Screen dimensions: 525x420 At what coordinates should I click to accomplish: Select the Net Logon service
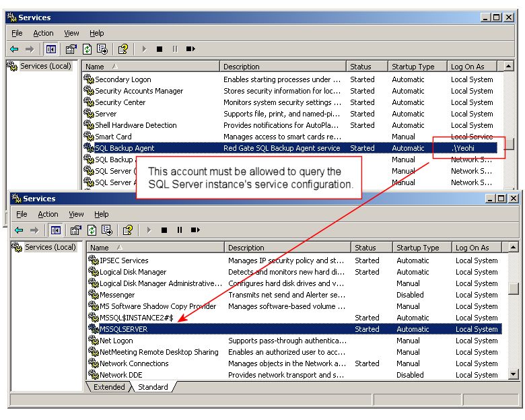coord(295,341)
